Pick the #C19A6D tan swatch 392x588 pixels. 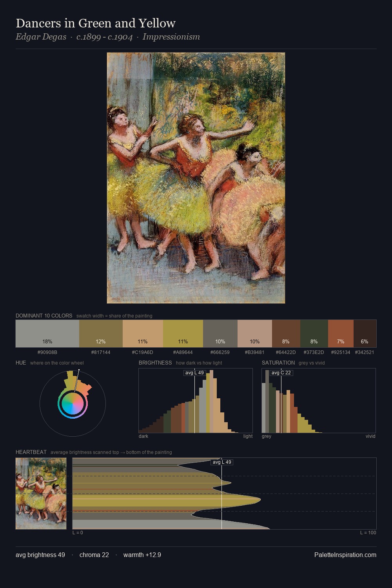(143, 334)
